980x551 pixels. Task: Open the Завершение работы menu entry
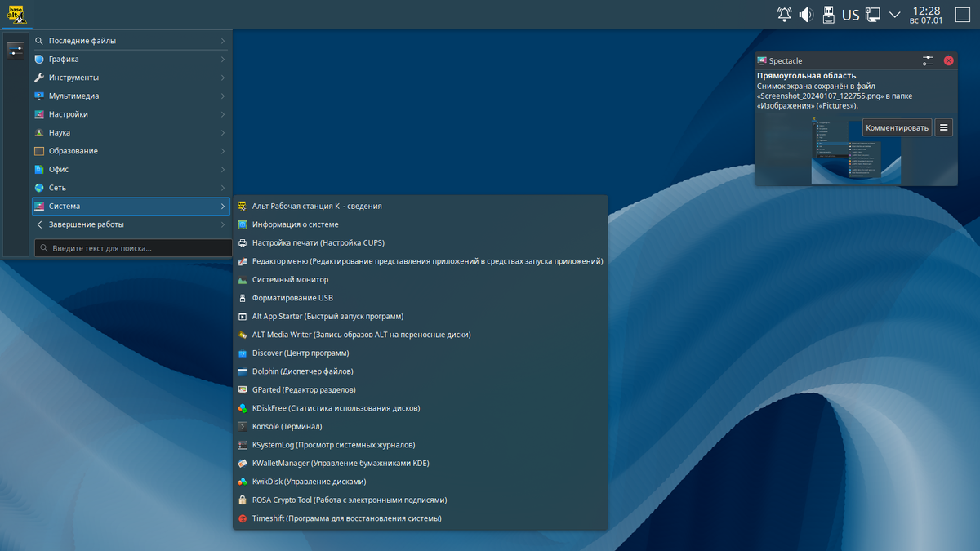(x=131, y=224)
